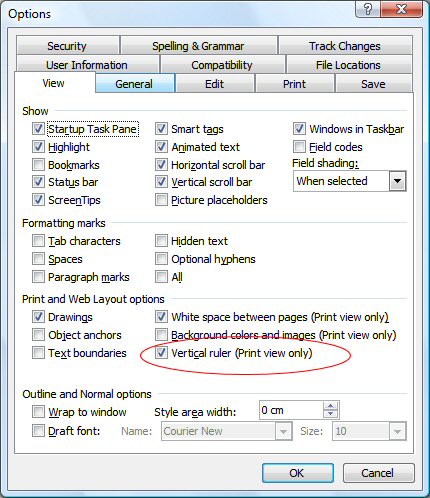
Task: Click the Help question mark button
Action: 368,9
